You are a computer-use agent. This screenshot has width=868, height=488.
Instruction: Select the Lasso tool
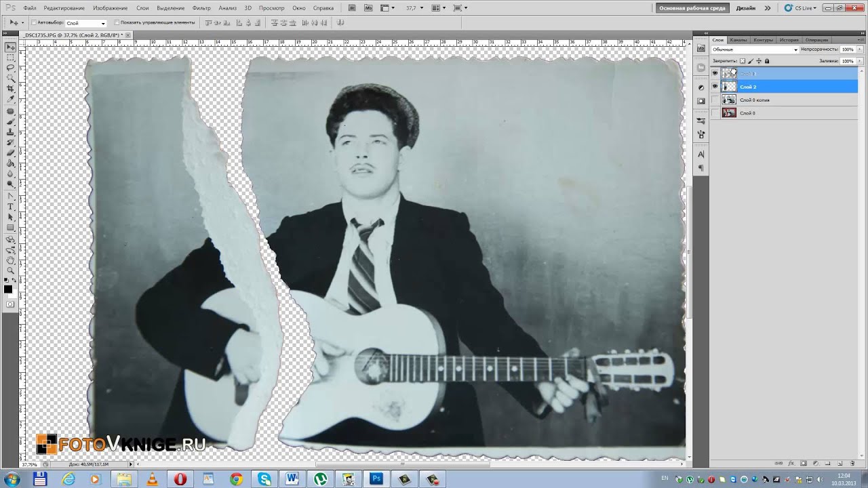pos(10,68)
